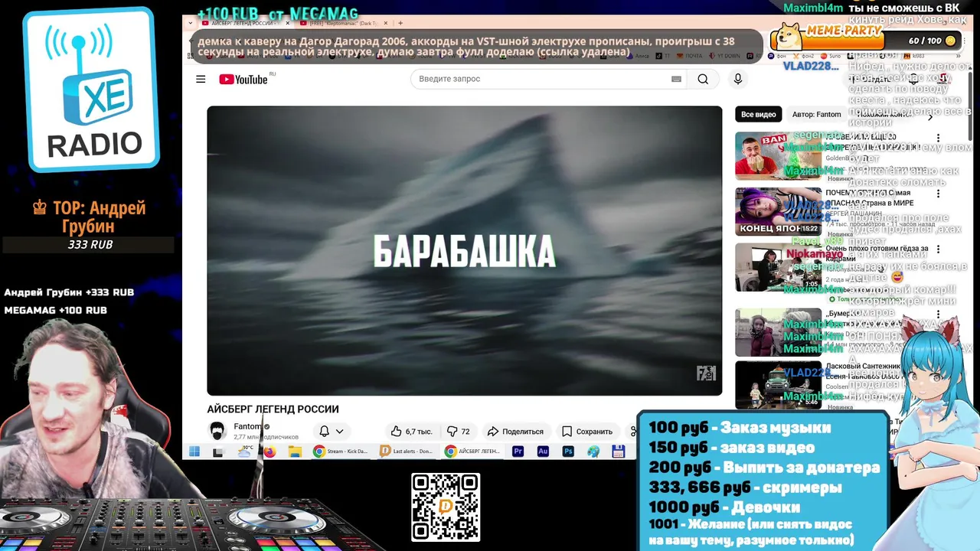Viewport: 980px width, 551px height.
Task: Open Windows Start menu in taskbar
Action: tap(194, 452)
